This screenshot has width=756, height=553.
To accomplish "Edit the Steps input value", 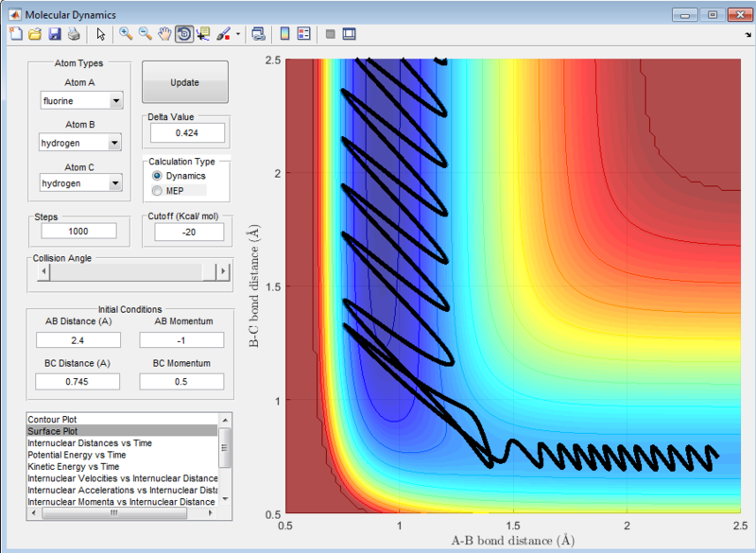I will coord(78,231).
